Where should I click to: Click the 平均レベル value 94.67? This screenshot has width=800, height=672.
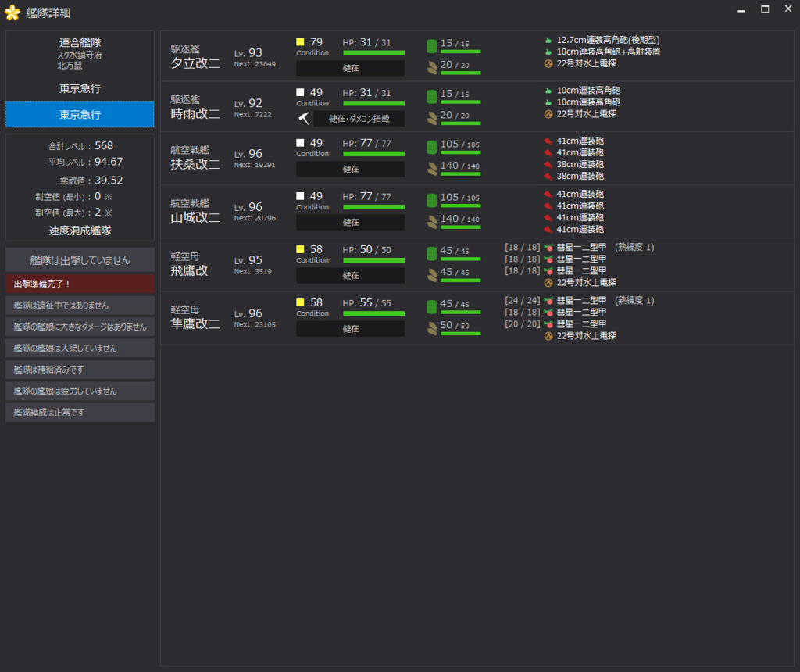point(109,162)
